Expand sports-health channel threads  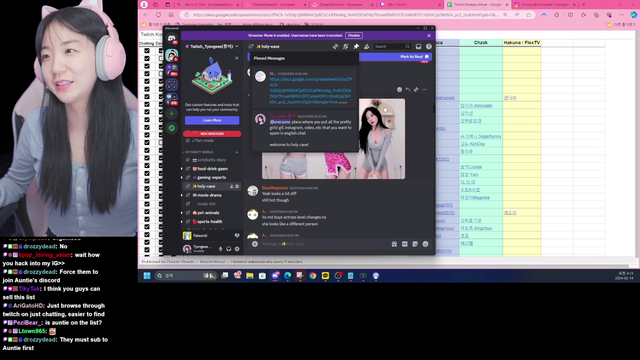tap(182, 222)
